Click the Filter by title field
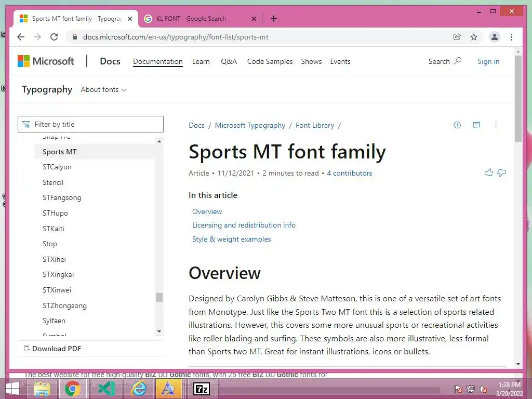This screenshot has width=532, height=399. point(90,124)
